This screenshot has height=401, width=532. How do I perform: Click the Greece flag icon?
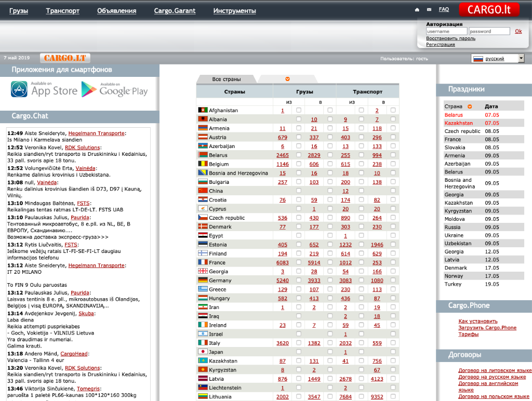coord(203,289)
